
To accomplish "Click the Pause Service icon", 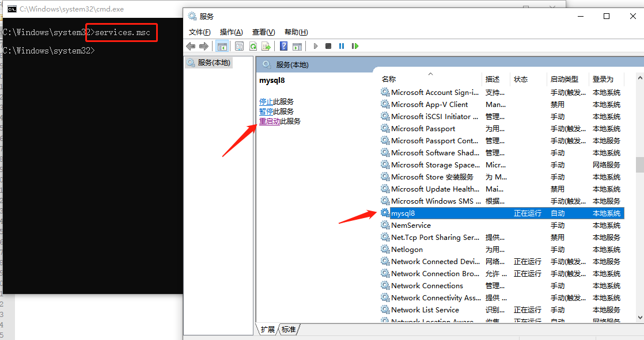I will pyautogui.click(x=342, y=47).
